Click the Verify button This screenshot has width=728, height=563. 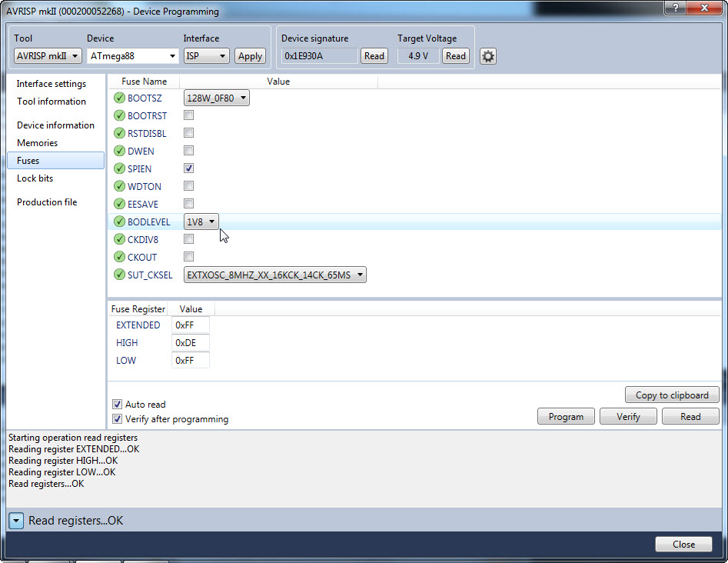[628, 416]
